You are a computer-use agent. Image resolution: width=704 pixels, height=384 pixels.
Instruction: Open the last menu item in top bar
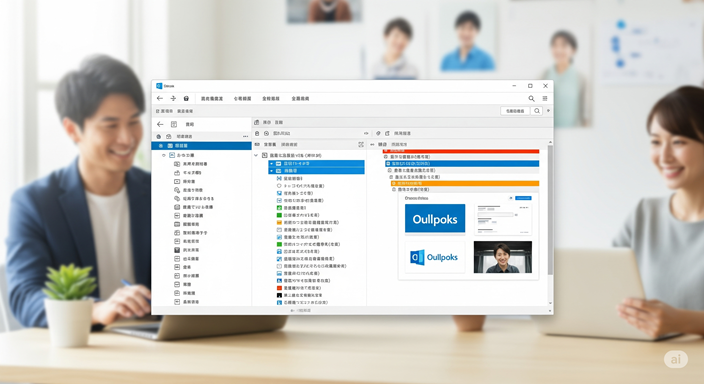[x=300, y=98]
